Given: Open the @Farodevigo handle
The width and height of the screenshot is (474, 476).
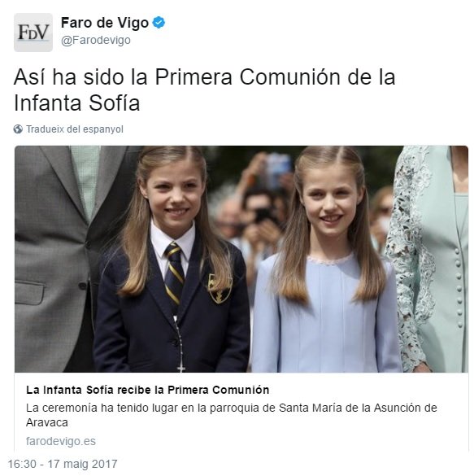Looking at the screenshot, I should click(x=96, y=40).
